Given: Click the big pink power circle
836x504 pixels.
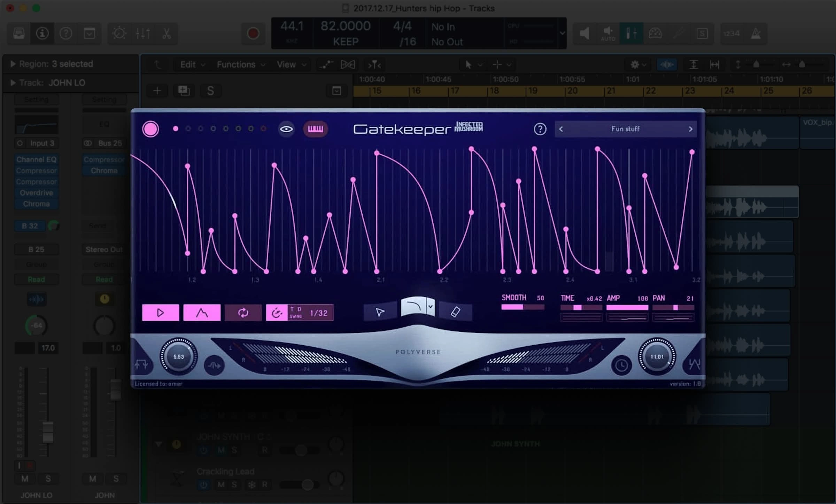Looking at the screenshot, I should 150,129.
